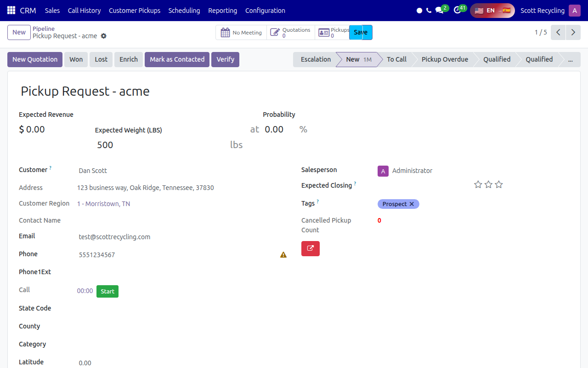Toggle EN to Spanish language switcher
Screen dimensions: 588x368
coord(492,10)
